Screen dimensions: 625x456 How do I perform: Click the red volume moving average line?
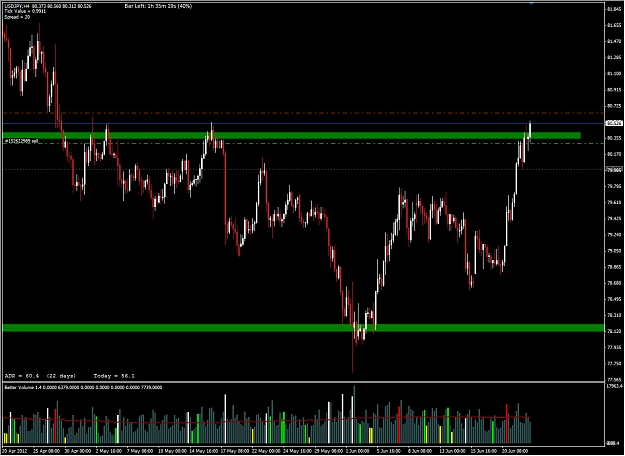267,420
